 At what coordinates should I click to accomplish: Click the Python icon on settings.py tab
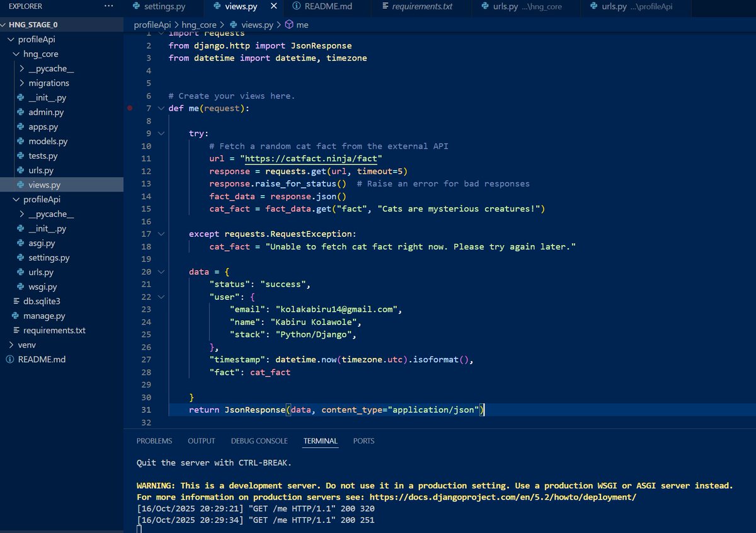tap(135, 7)
